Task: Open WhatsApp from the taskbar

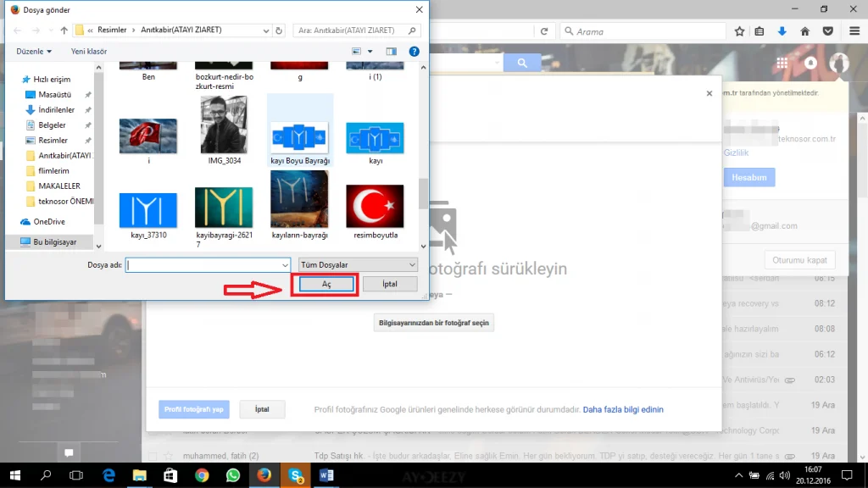Action: (x=233, y=475)
